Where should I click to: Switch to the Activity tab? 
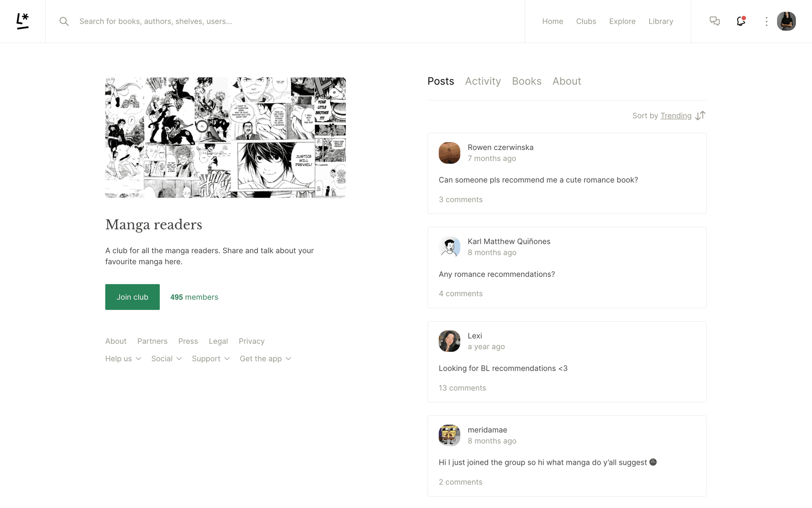coord(483,81)
